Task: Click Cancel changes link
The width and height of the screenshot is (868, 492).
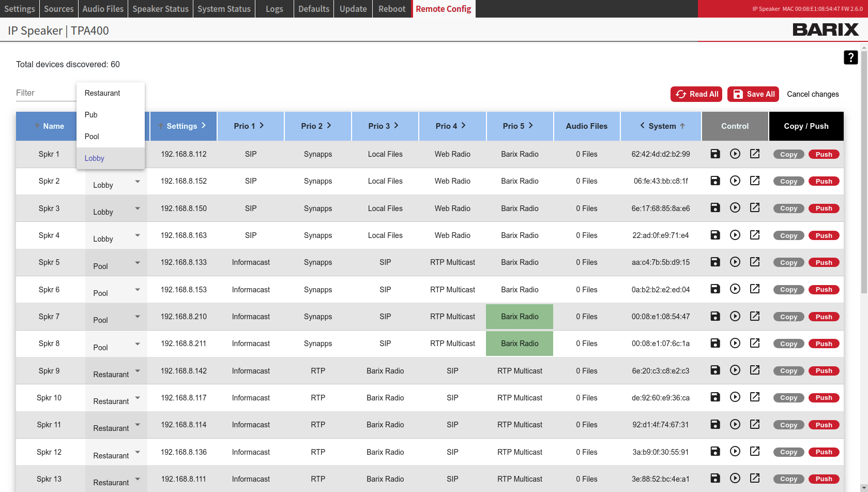Action: pos(813,94)
